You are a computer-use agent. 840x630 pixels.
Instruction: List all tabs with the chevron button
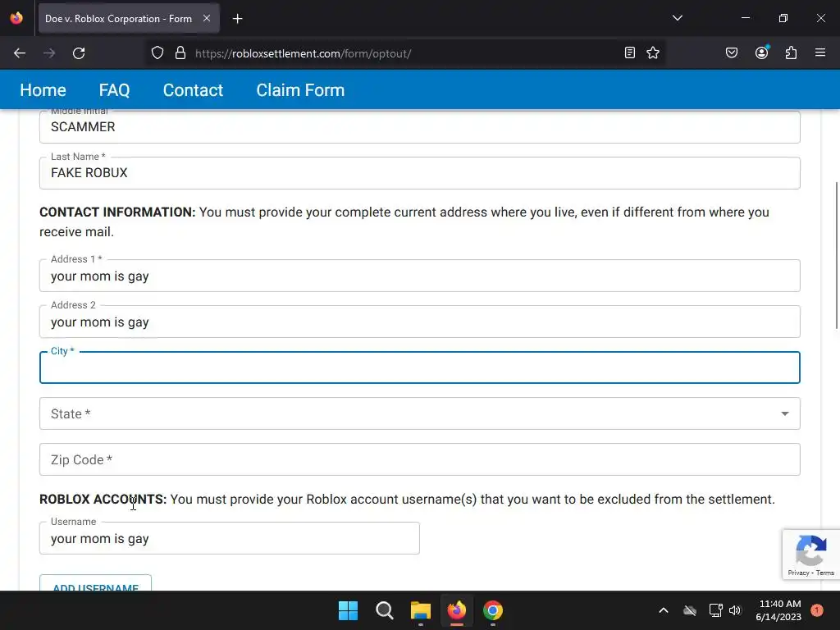coord(677,18)
